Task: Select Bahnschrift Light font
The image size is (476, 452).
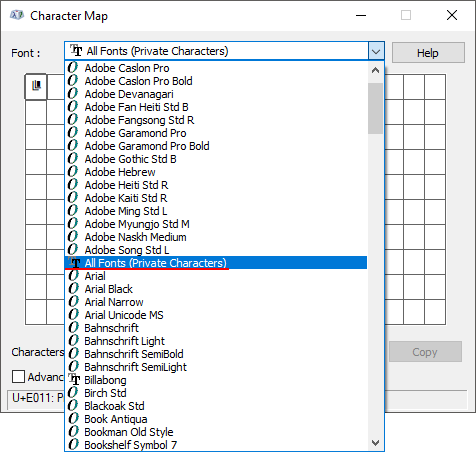Action: click(x=216, y=341)
